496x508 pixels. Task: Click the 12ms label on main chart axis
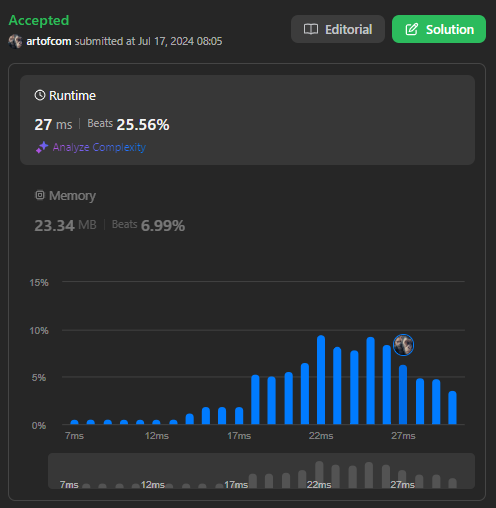[x=157, y=436]
